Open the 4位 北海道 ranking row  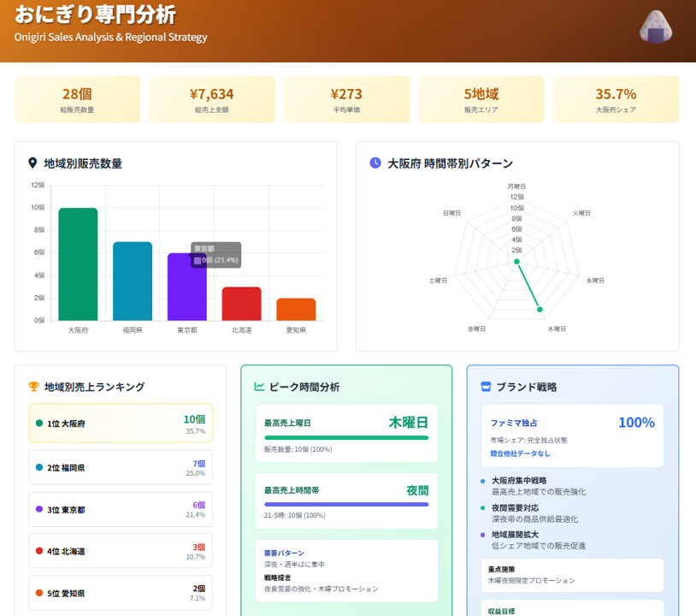coord(121,551)
